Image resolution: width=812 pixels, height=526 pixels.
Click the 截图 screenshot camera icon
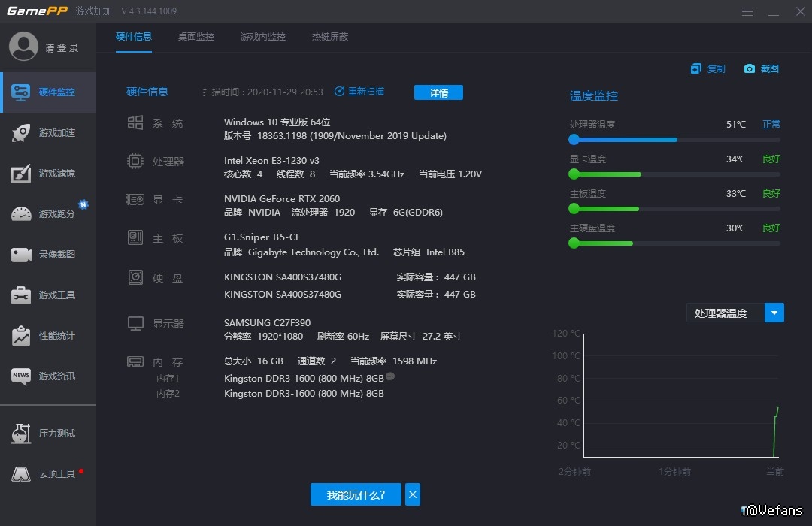tap(750, 69)
